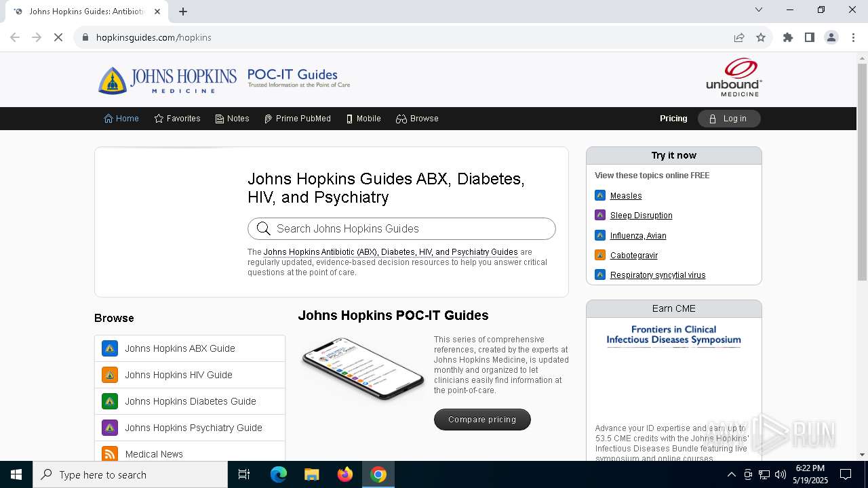The width and height of the screenshot is (868, 488).
Task: Click the icon beside Measles topic
Action: pos(600,195)
